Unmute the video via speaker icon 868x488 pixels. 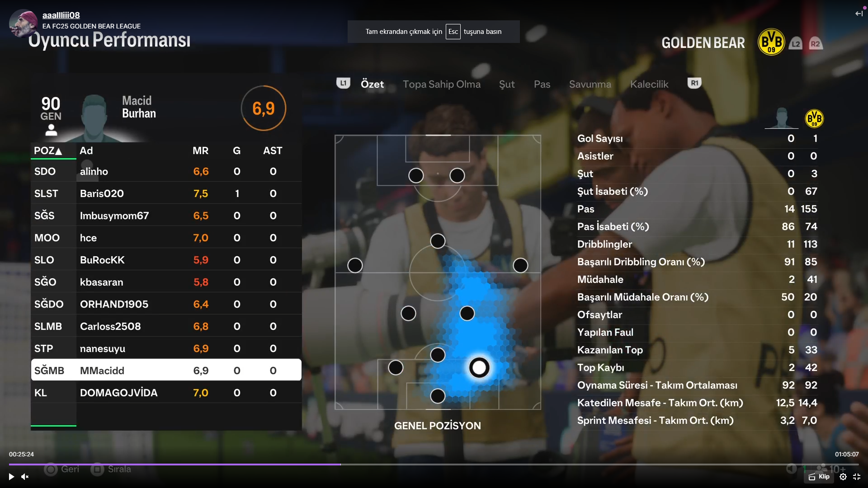(25, 477)
